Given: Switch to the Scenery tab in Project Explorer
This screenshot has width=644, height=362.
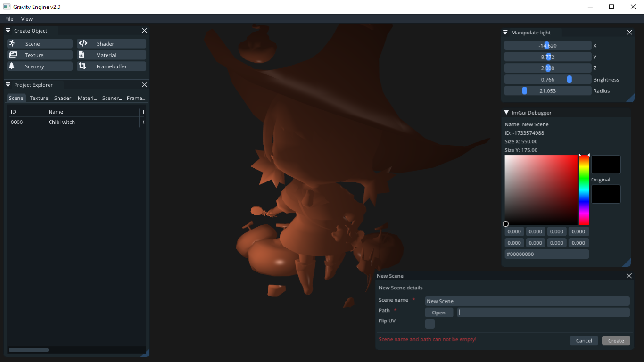Looking at the screenshot, I should click(112, 98).
